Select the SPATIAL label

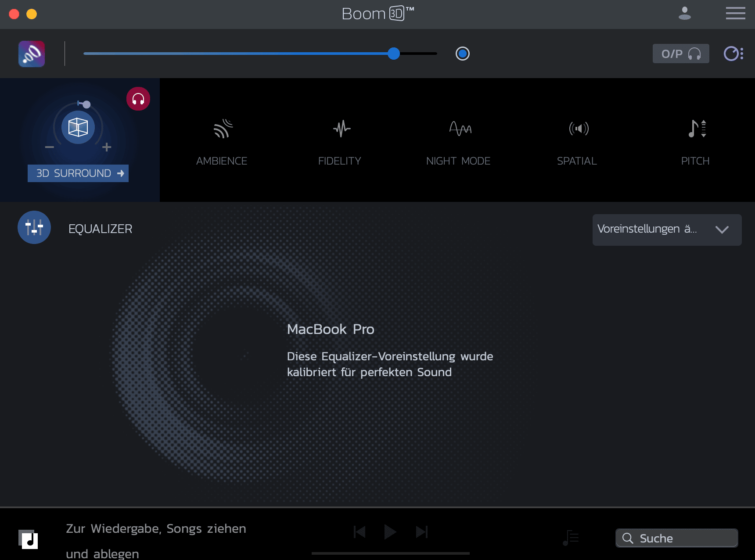(x=577, y=161)
